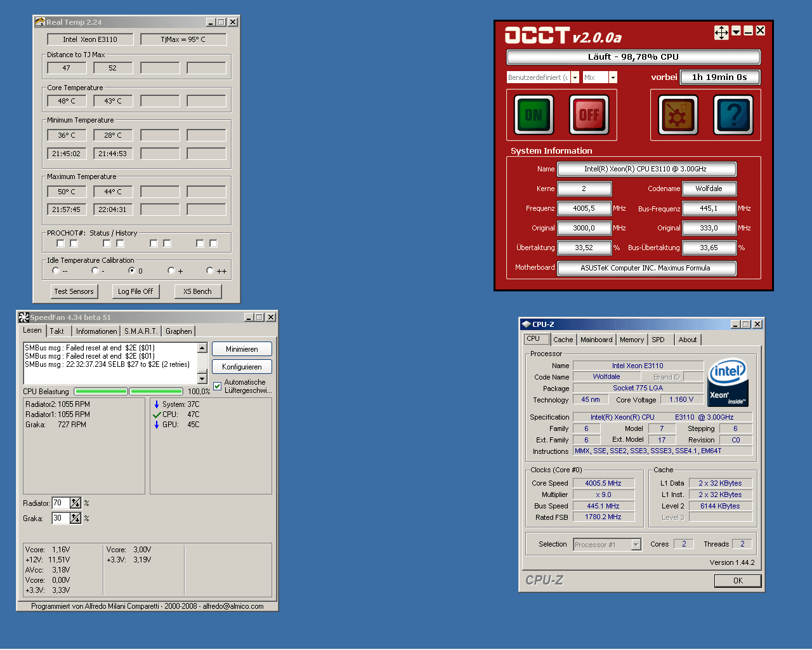The image size is (812, 650).
Task: Click the blue arrow next to System temperature
Action: (157, 404)
